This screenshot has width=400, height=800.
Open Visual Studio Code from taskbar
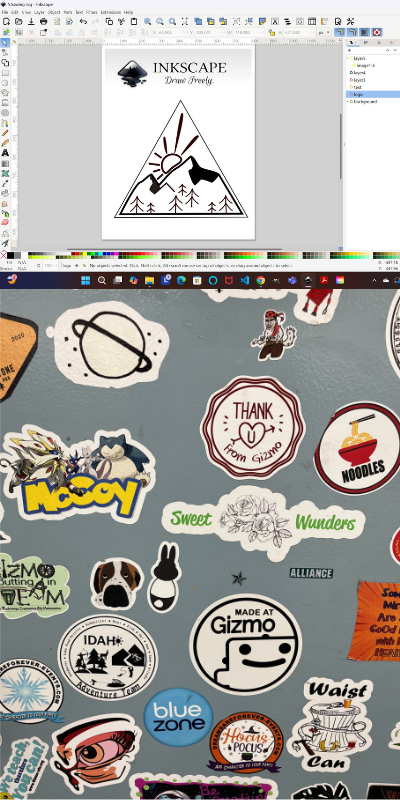coord(244,280)
